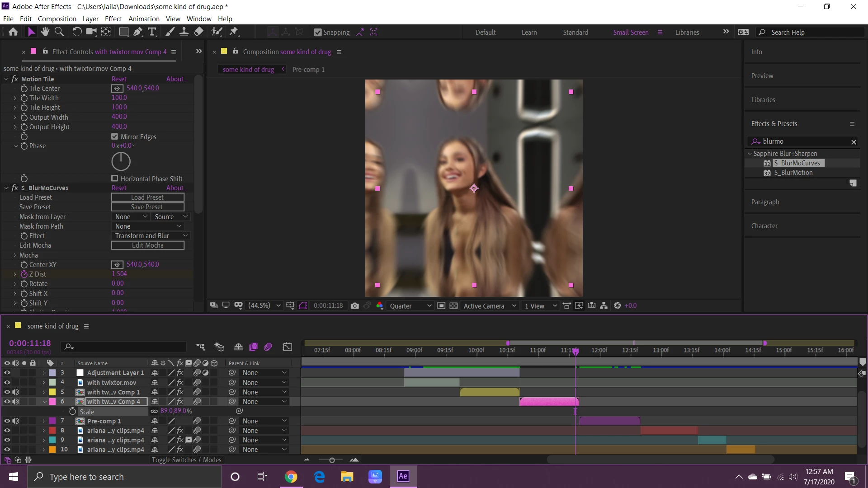The height and width of the screenshot is (488, 868).
Task: Open the Quarter resolution dropdown
Action: (410, 306)
